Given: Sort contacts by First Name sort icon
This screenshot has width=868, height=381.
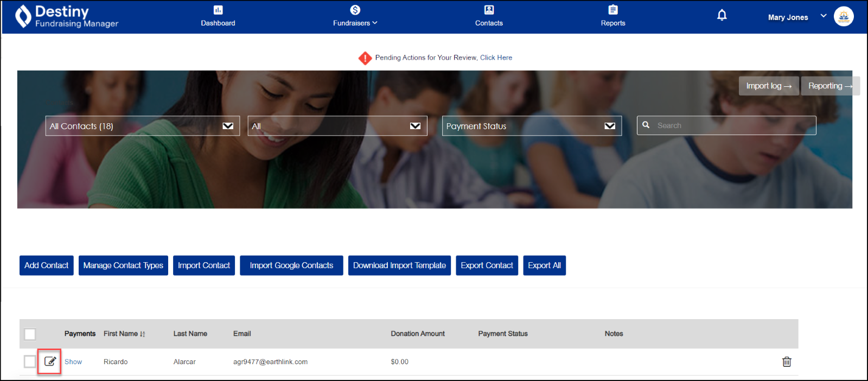Looking at the screenshot, I should [x=143, y=334].
